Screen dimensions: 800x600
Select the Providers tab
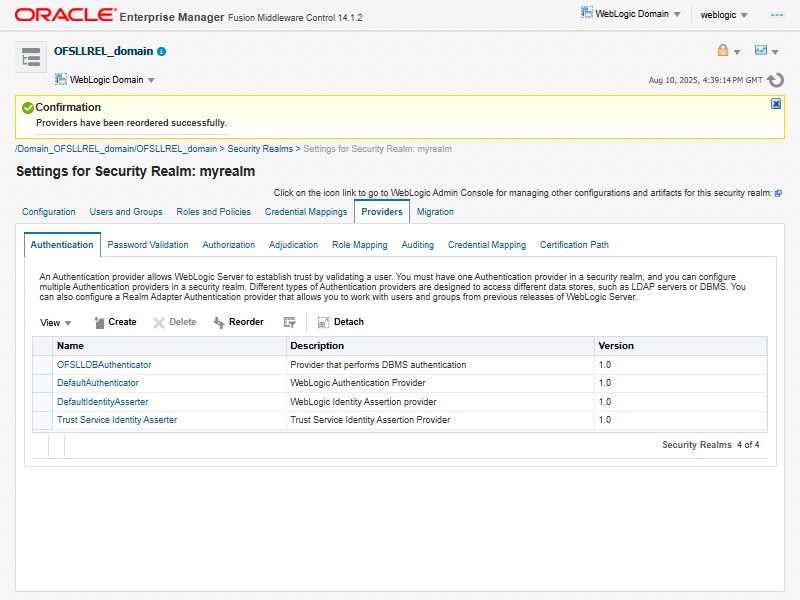click(382, 212)
